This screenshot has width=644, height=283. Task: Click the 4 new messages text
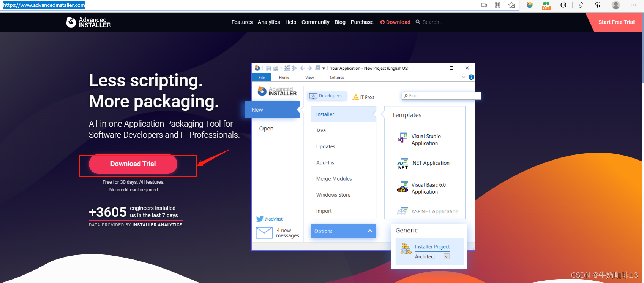(287, 233)
